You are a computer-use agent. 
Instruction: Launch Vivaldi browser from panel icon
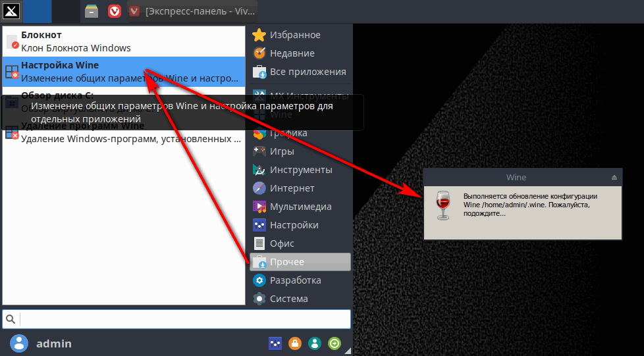coord(114,11)
